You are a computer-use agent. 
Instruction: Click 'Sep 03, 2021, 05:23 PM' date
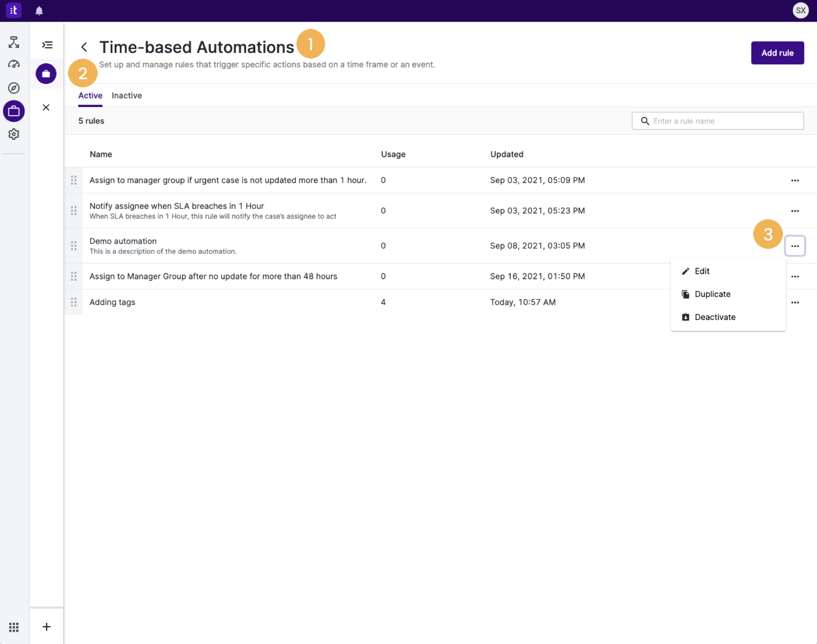[x=537, y=210]
